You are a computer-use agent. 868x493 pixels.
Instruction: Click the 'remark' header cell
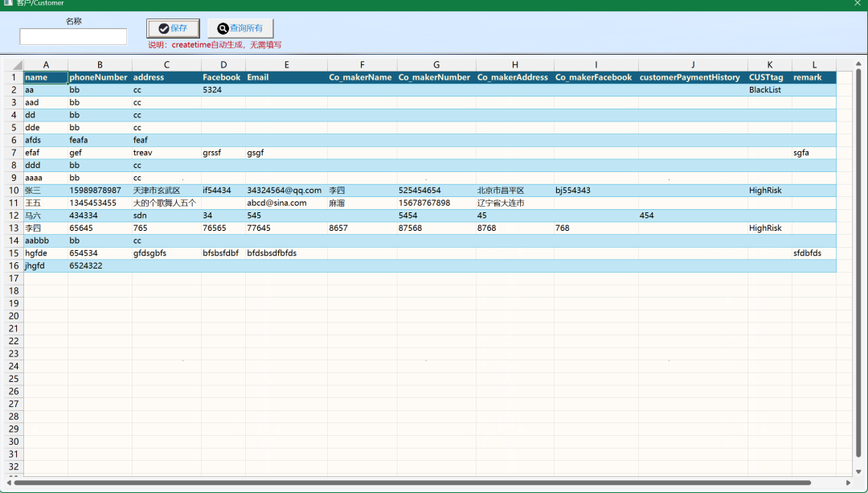(813, 77)
